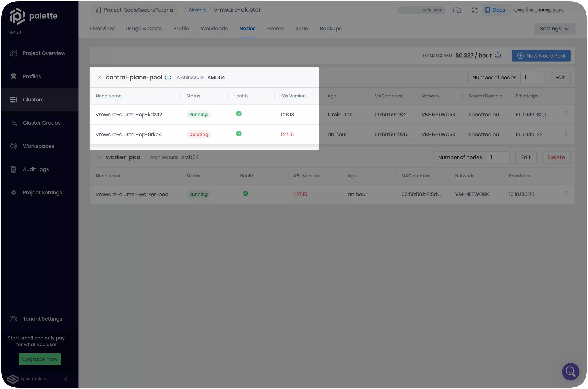588x389 pixels.
Task: Open the Settings dropdown
Action: click(554, 28)
